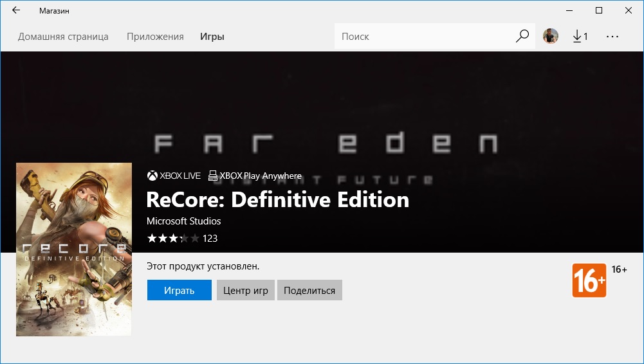Click the ReCore cover art thumbnail
Image resolution: width=644 pixels, height=364 pixels.
coord(74,250)
